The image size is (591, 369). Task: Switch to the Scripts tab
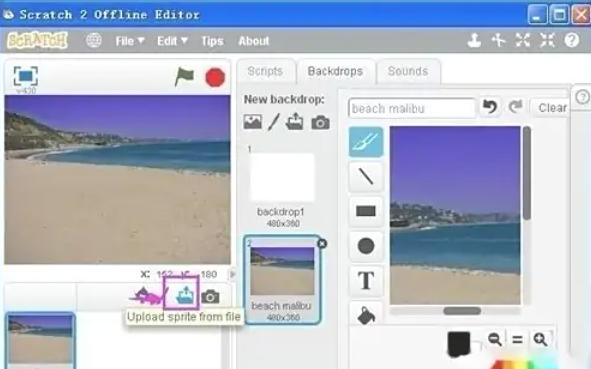pos(265,71)
